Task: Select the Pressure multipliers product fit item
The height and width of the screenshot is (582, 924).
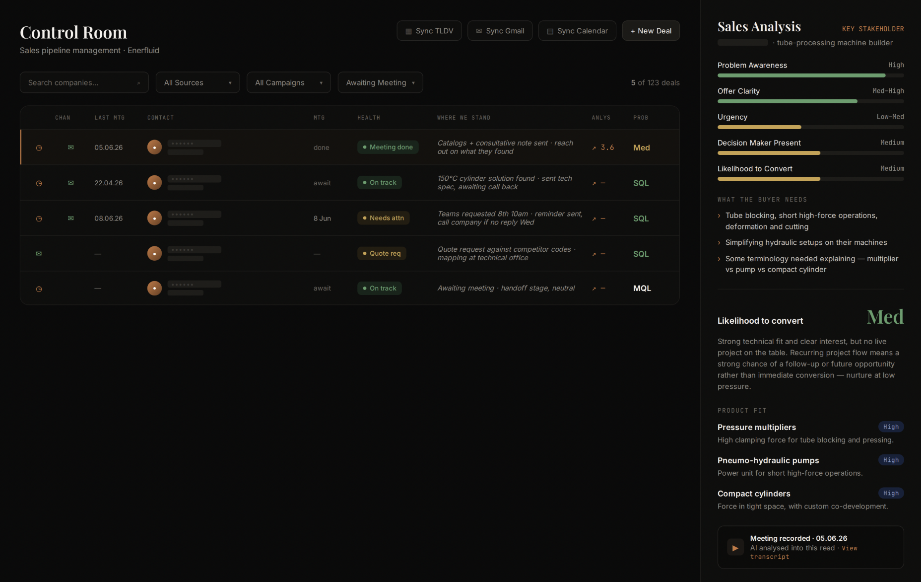Action: tap(811, 433)
